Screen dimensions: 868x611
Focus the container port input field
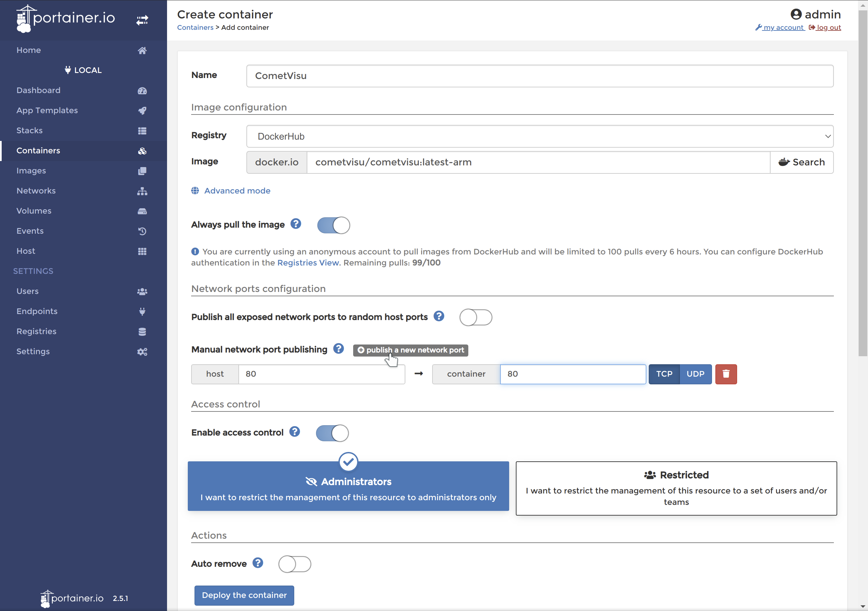tap(573, 374)
